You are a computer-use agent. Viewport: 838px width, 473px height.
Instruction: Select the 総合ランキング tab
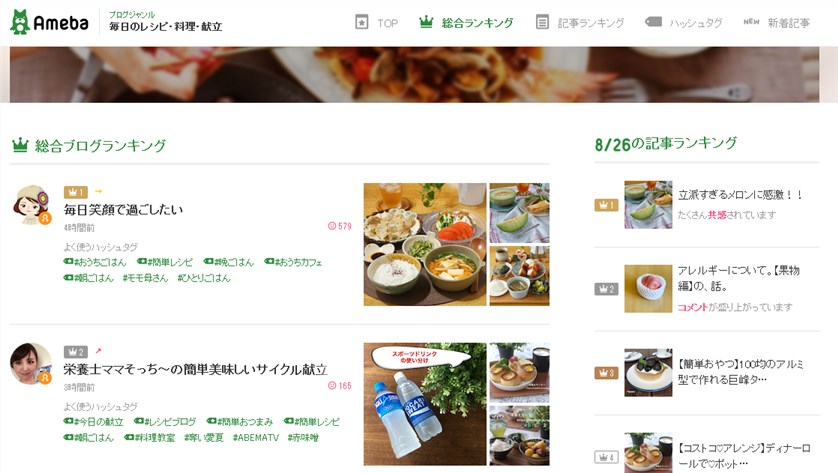click(466, 23)
